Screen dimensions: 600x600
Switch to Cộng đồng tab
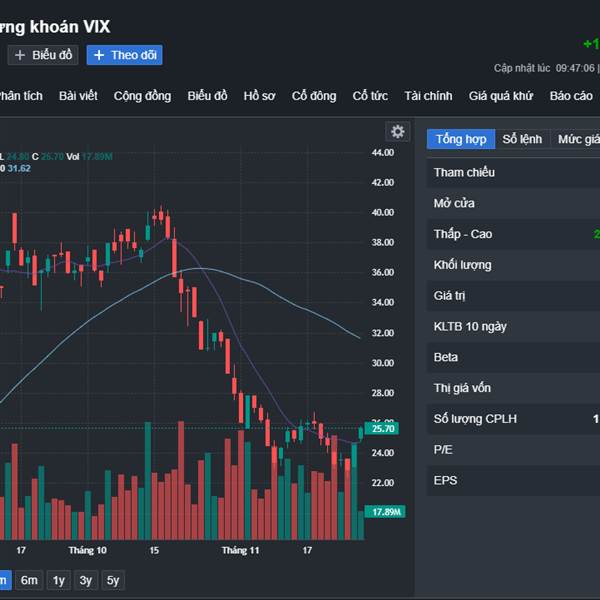coord(142,96)
